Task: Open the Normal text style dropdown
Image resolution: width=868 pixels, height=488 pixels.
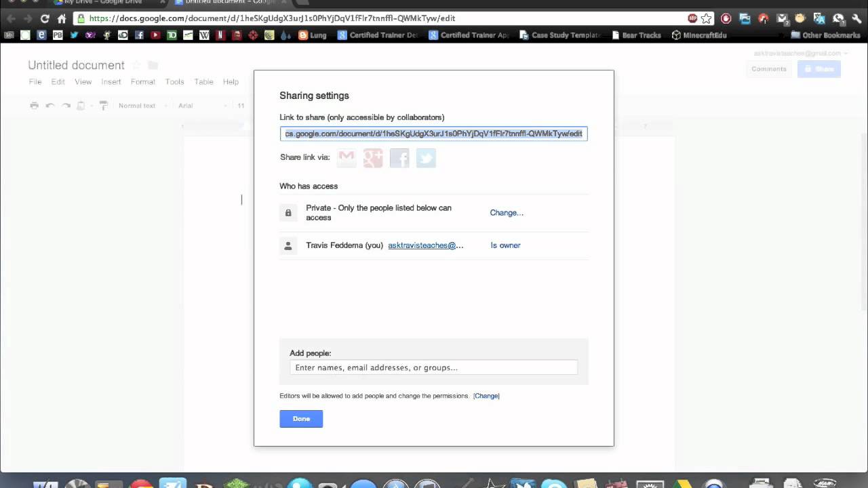Action: [142, 105]
